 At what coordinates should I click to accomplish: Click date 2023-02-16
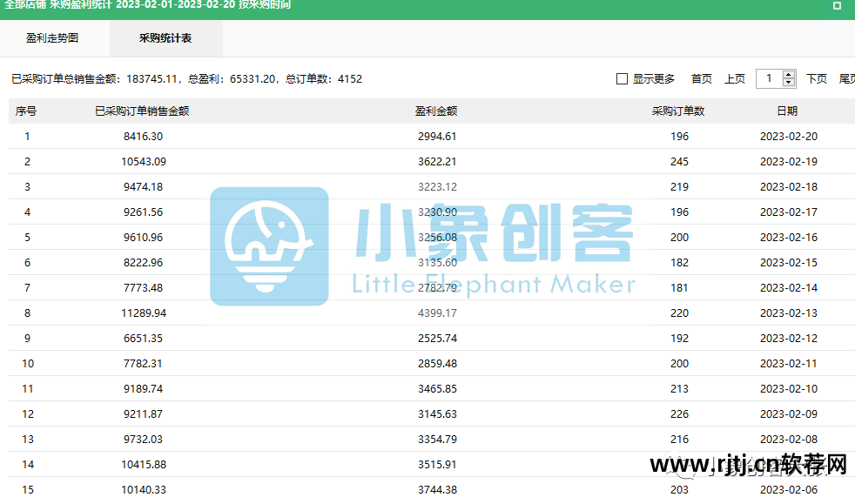[789, 238]
